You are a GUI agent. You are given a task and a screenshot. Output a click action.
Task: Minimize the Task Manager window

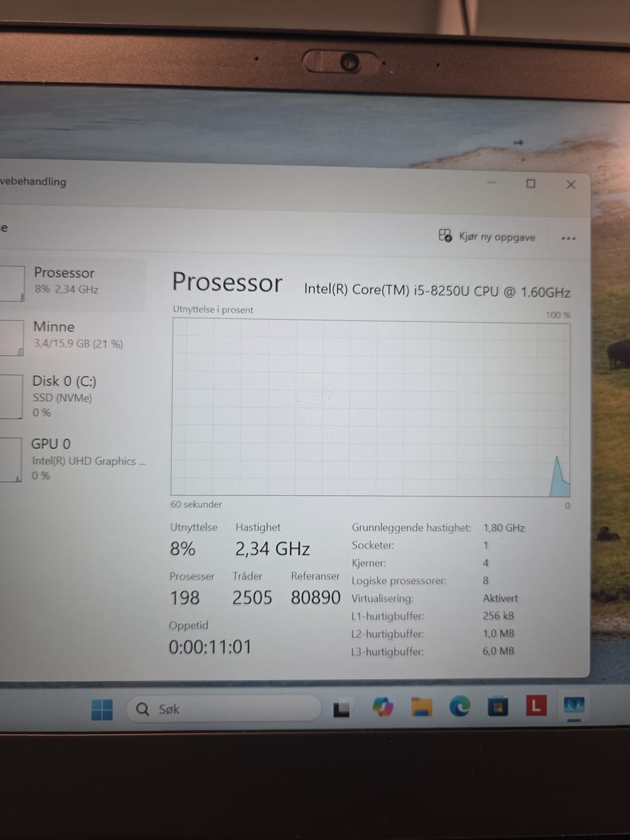tap(492, 182)
